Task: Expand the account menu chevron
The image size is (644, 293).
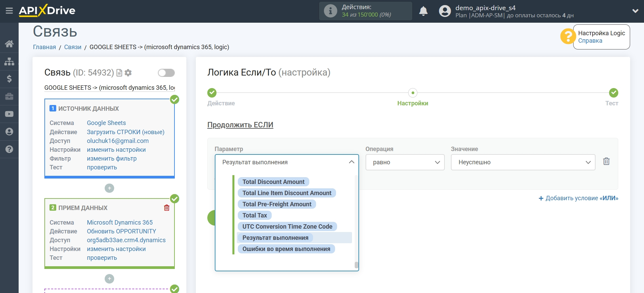Action: 635,11
